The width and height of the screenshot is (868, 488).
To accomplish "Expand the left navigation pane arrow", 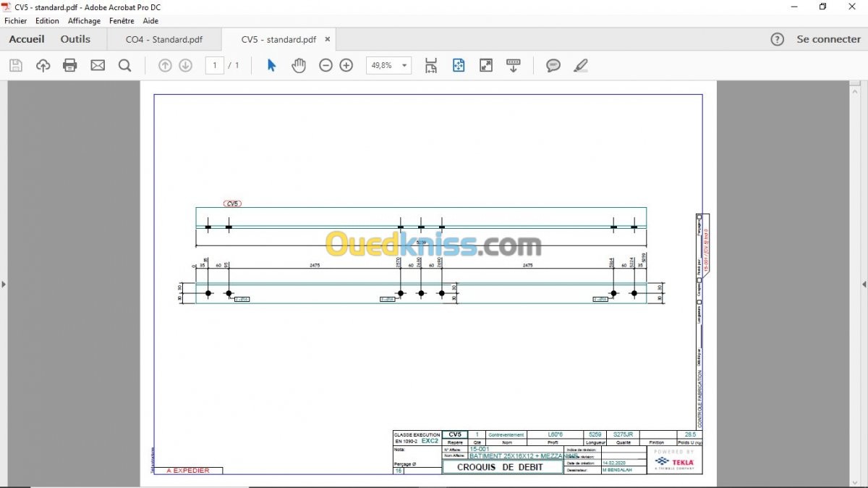I will (4, 284).
